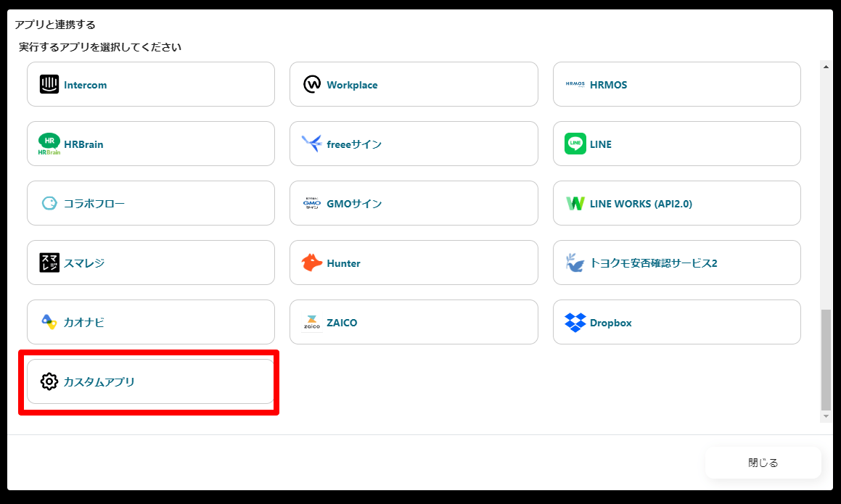This screenshot has width=841, height=504.
Task: Click the スマレジ label text
Action: [x=84, y=263]
